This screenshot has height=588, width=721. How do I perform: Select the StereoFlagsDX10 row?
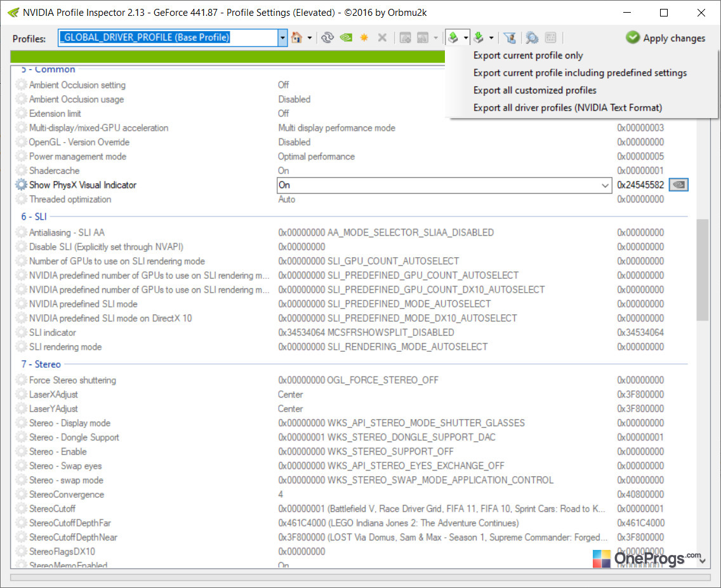pos(353,552)
